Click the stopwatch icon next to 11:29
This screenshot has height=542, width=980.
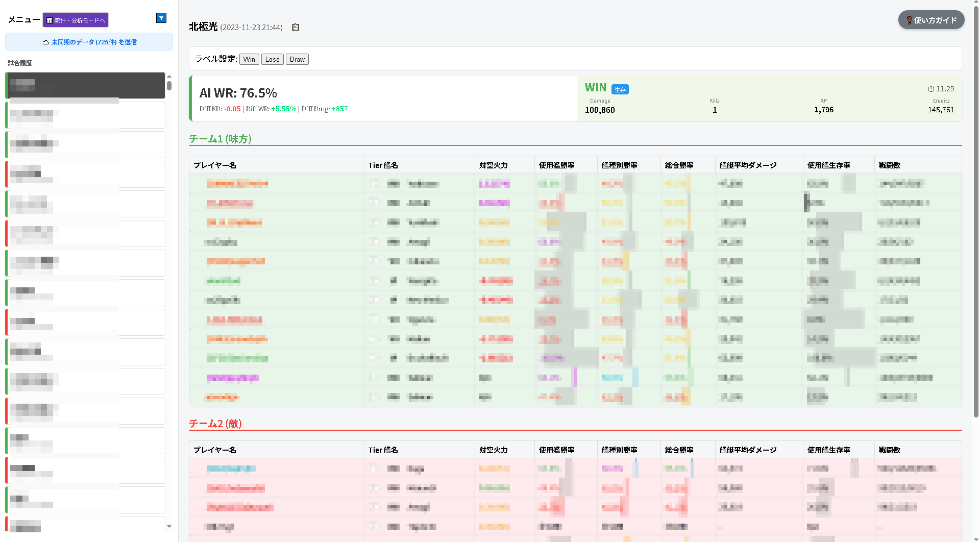click(930, 89)
